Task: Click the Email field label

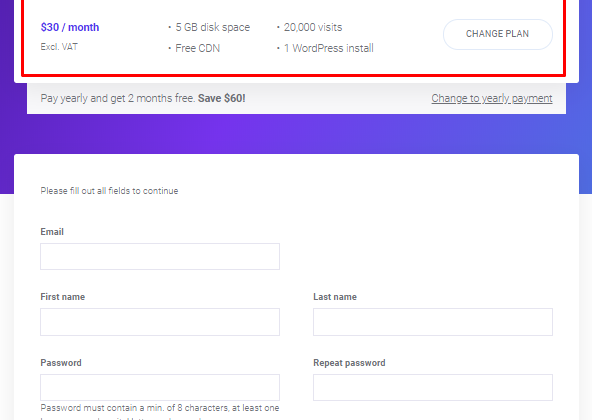Action: click(52, 232)
